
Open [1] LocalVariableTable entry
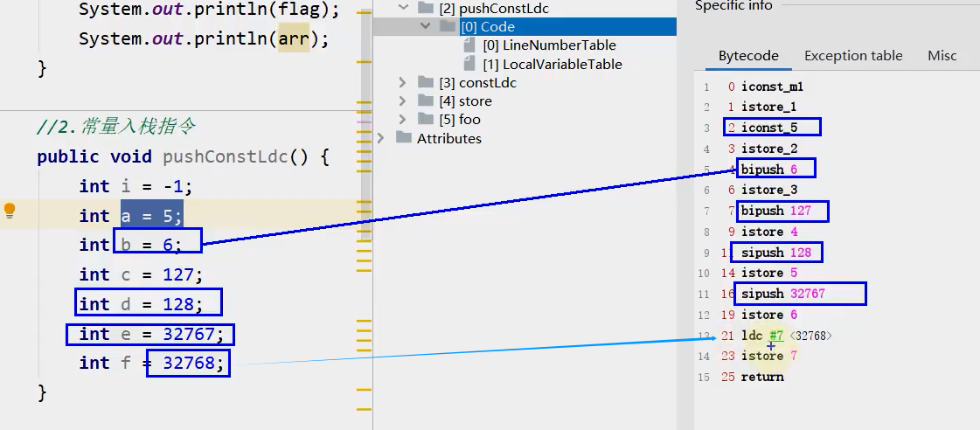coord(553,64)
